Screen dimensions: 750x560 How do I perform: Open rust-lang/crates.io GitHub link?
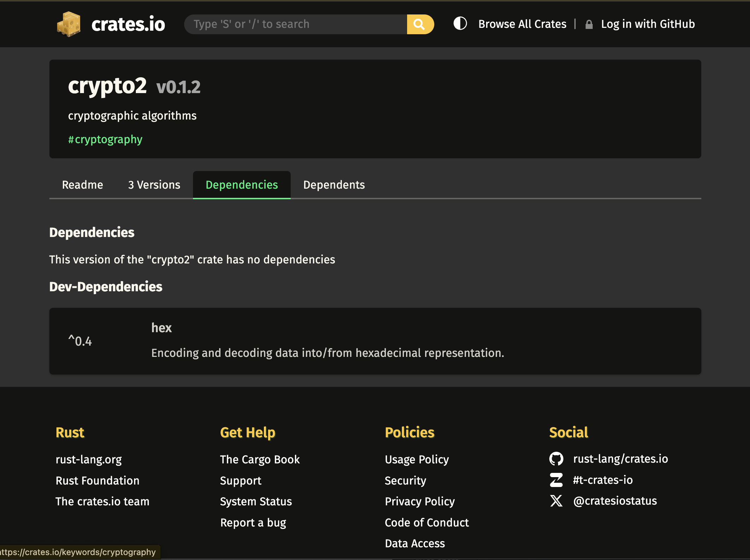click(621, 459)
